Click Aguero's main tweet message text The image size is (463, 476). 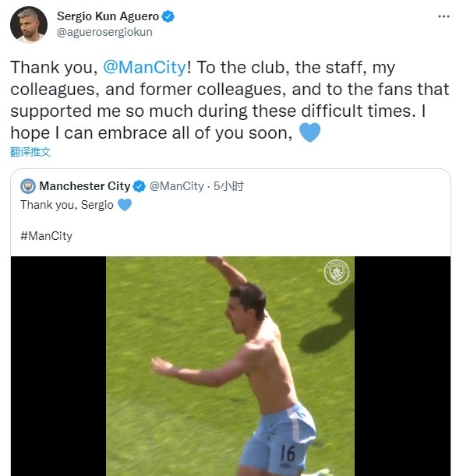pyautogui.click(x=230, y=100)
